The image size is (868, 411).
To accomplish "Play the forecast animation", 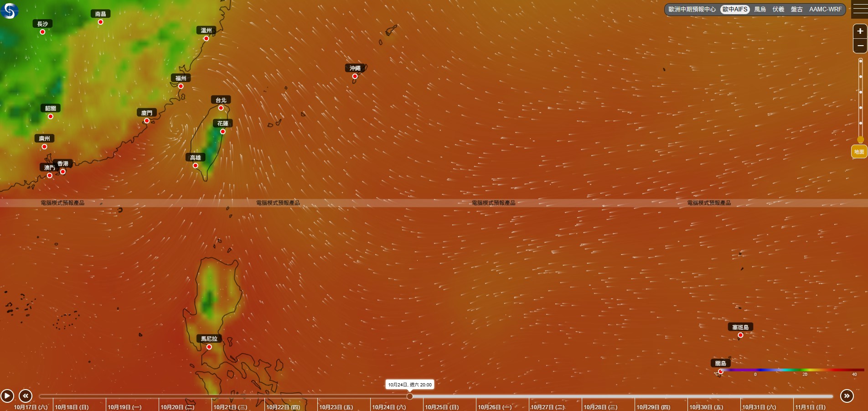I will (7, 395).
